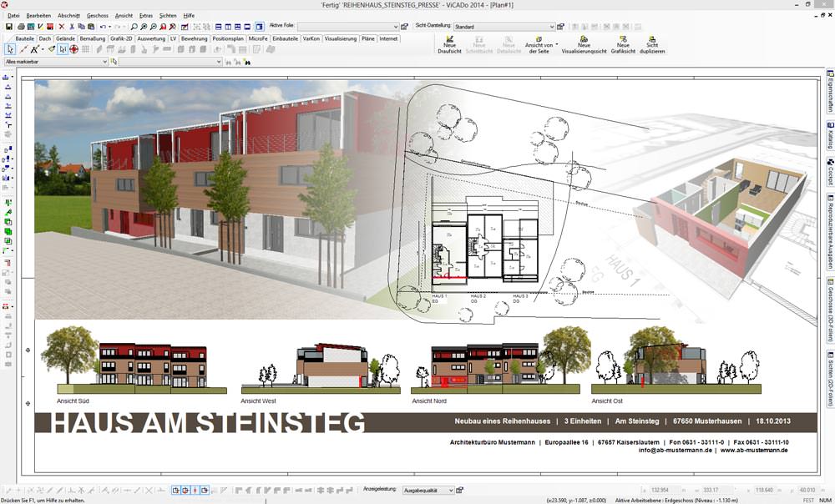Click the Copy icon in the toolbar
Screen dimensions: 835x504
pyautogui.click(x=81, y=27)
